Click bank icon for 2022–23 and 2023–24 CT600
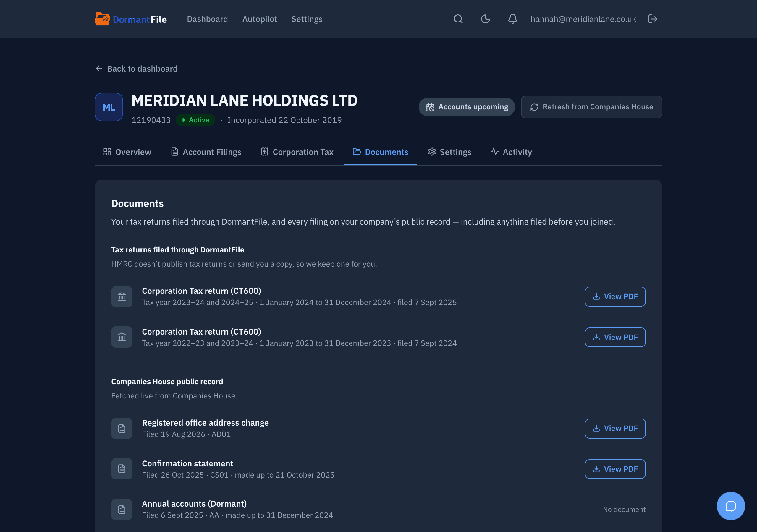Screen dimensions: 757x532 [122, 337]
